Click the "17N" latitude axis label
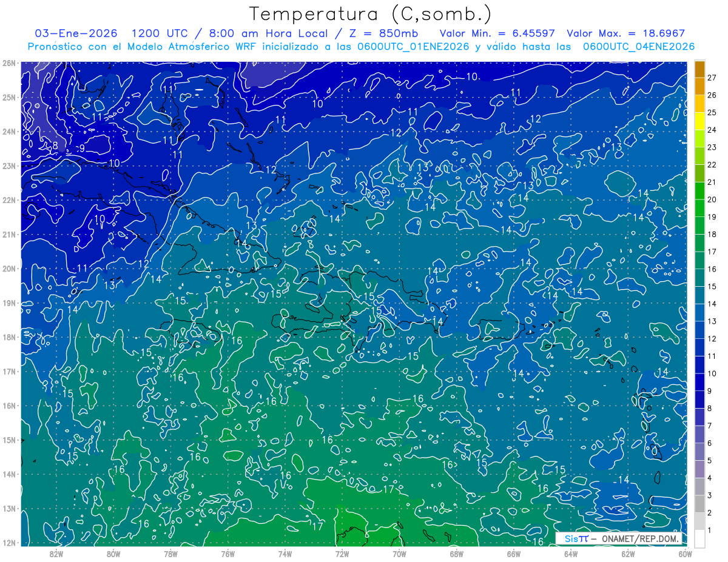Screen dimensions: 728x562 pos(8,371)
